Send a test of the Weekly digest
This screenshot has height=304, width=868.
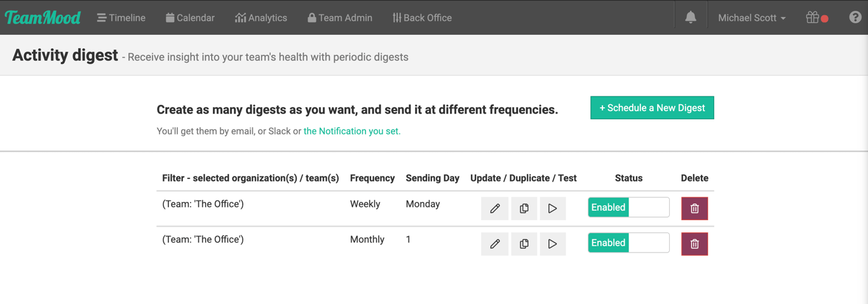click(552, 208)
